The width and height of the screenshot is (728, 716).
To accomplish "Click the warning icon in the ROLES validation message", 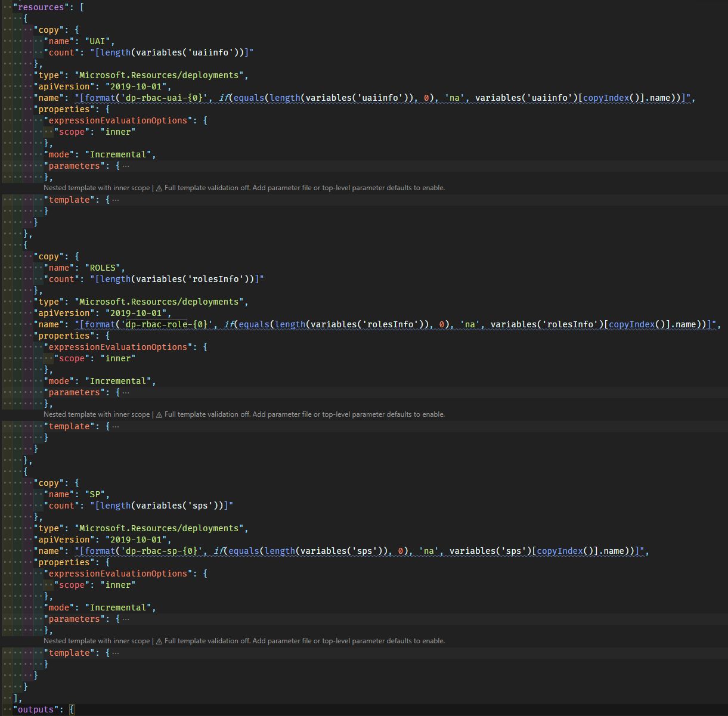I will (159, 414).
